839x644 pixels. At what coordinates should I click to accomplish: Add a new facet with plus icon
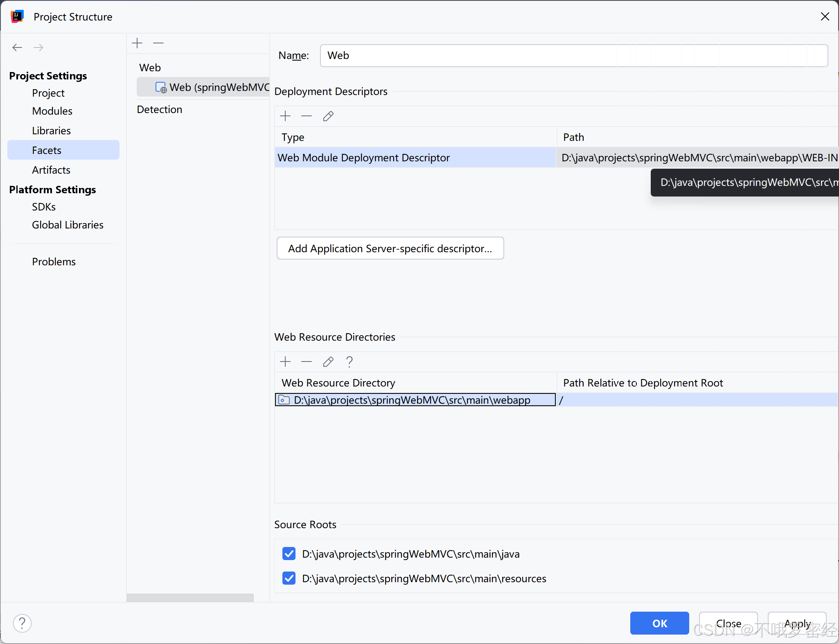point(137,43)
